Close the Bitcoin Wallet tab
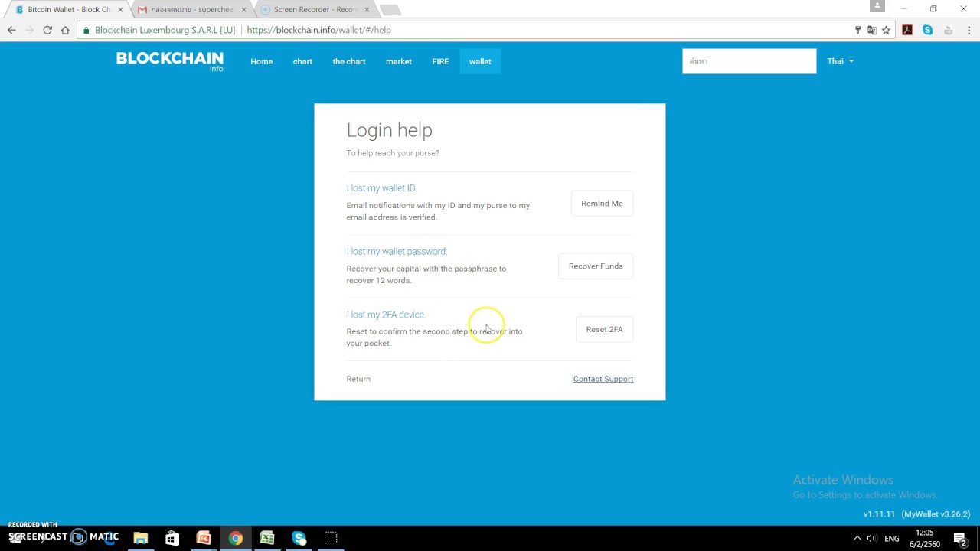Image resolution: width=980 pixels, height=551 pixels. (x=120, y=10)
